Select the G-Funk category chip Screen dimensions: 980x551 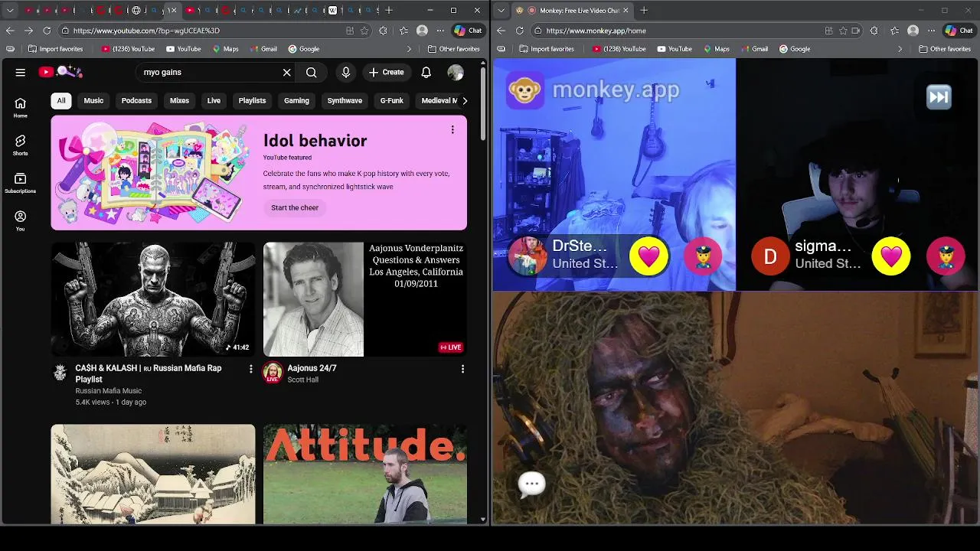coord(392,100)
